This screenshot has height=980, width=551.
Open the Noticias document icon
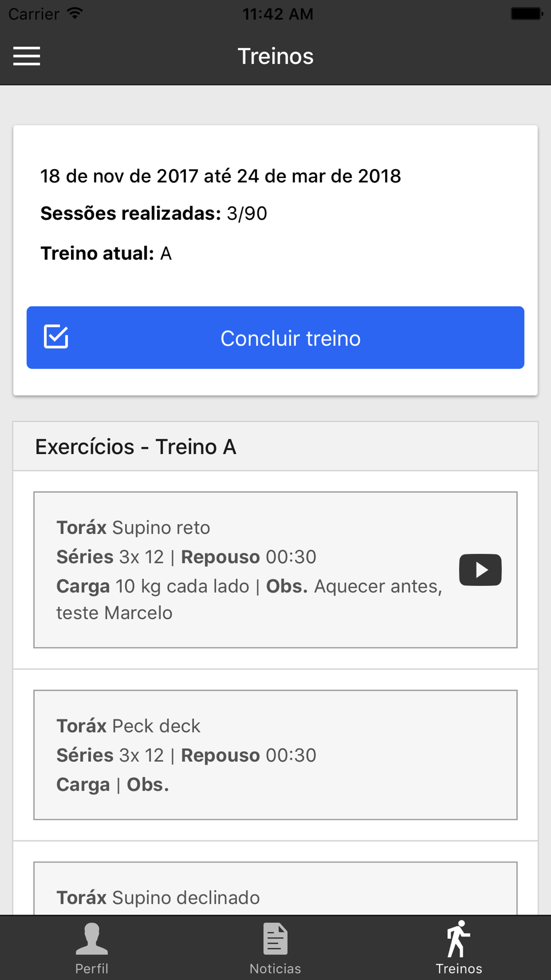pos(275,939)
